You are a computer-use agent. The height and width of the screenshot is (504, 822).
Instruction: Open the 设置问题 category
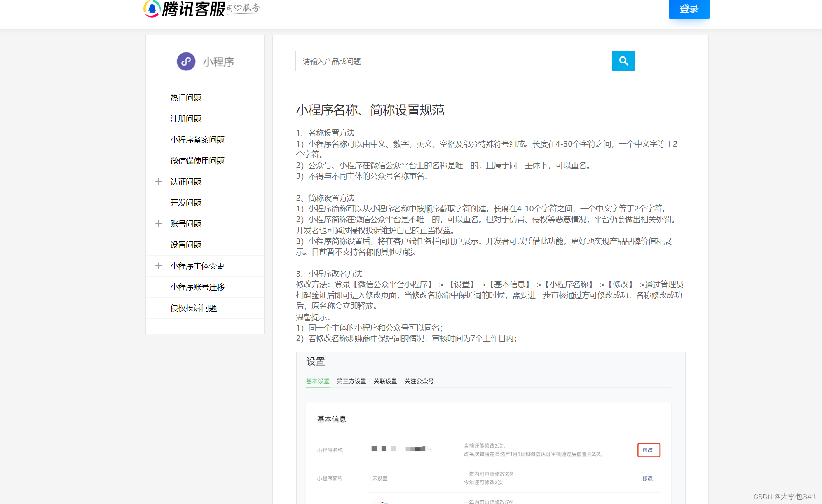tap(185, 245)
